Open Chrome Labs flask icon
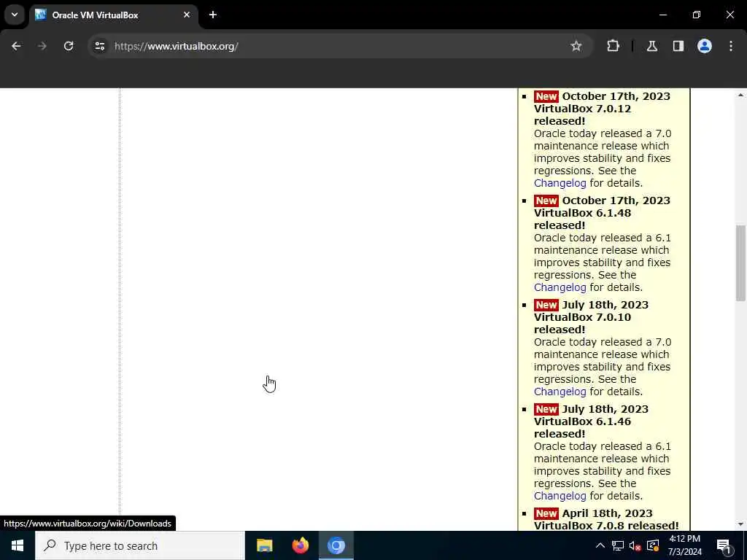747x560 pixels. [x=651, y=46]
